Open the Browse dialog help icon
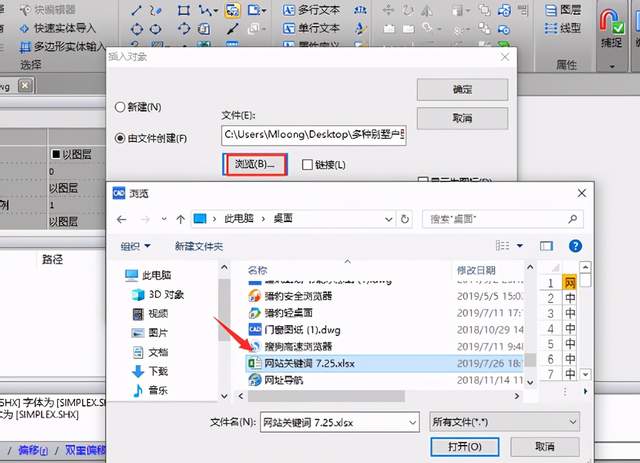The image size is (640, 463). coord(575,246)
